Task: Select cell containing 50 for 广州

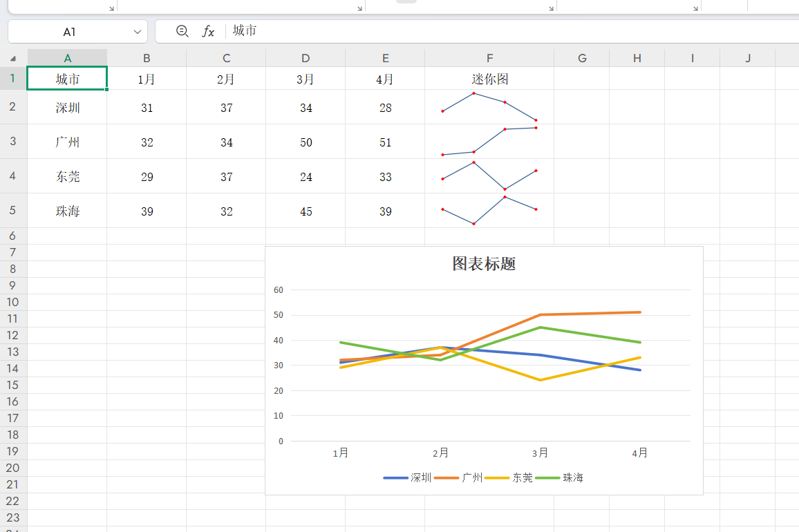Action: click(x=305, y=142)
